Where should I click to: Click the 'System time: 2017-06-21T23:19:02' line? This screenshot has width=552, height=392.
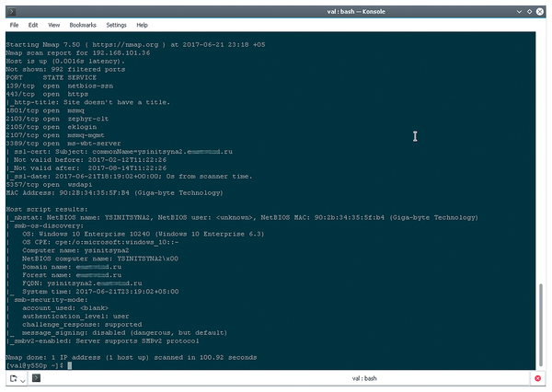(100, 292)
